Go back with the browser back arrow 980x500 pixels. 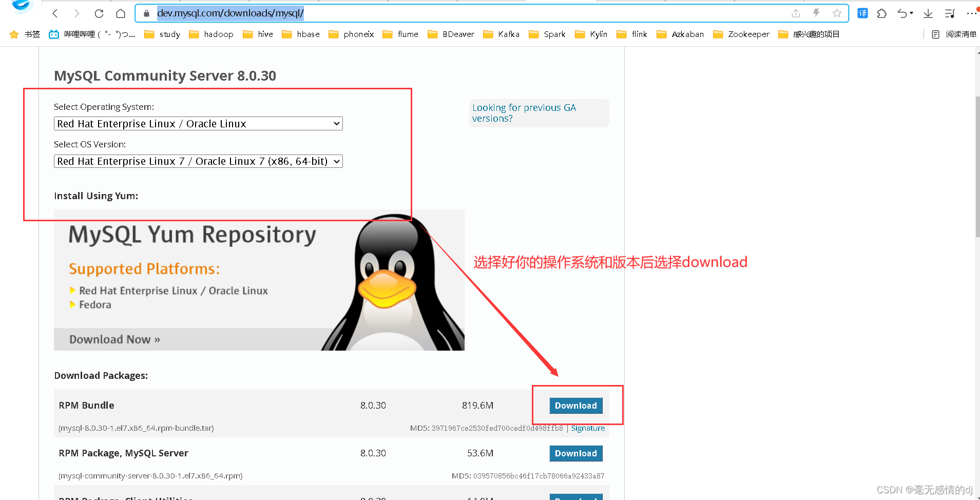55,13
